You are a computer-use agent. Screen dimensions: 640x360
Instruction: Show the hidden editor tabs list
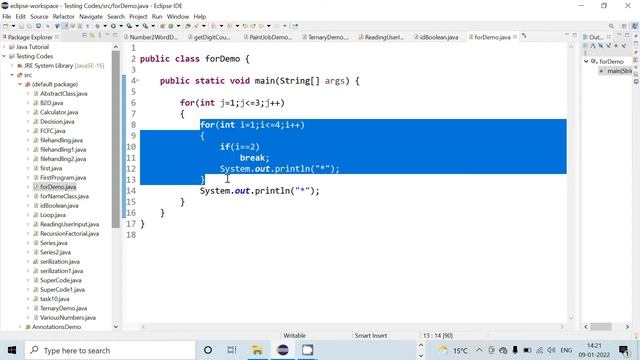[x=524, y=36]
